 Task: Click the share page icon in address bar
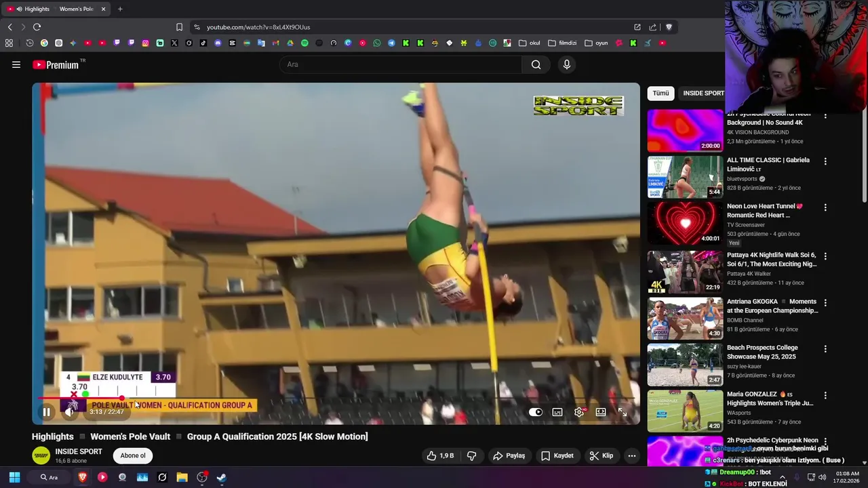pos(652,27)
